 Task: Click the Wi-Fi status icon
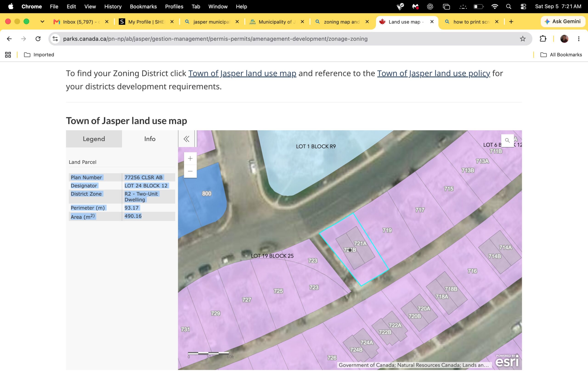tap(495, 7)
